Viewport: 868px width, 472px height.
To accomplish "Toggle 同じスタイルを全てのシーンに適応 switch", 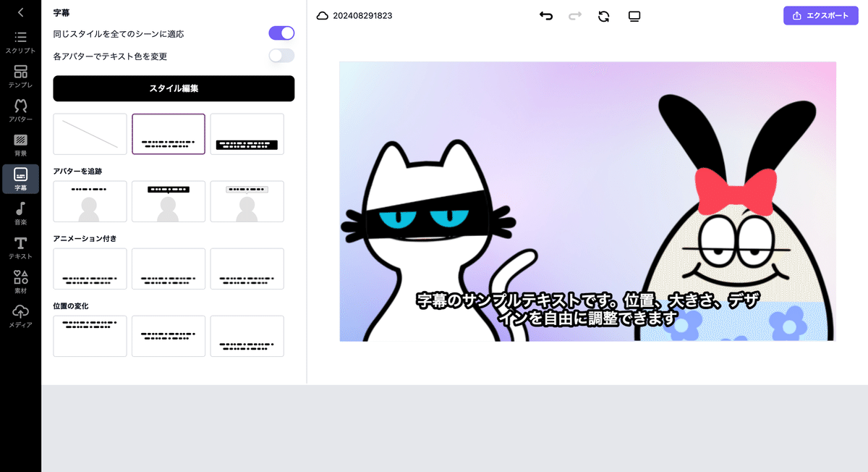I will (281, 33).
